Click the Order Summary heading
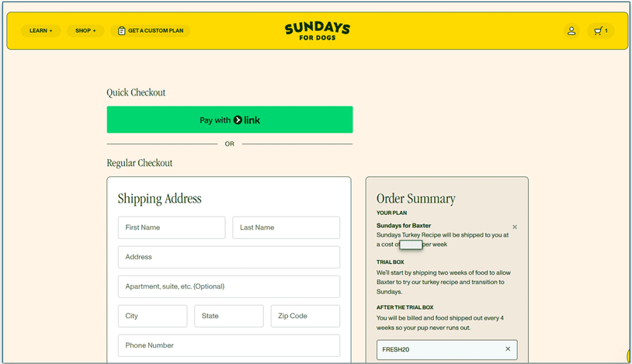Screen dimensions: 632x364 click(416, 199)
